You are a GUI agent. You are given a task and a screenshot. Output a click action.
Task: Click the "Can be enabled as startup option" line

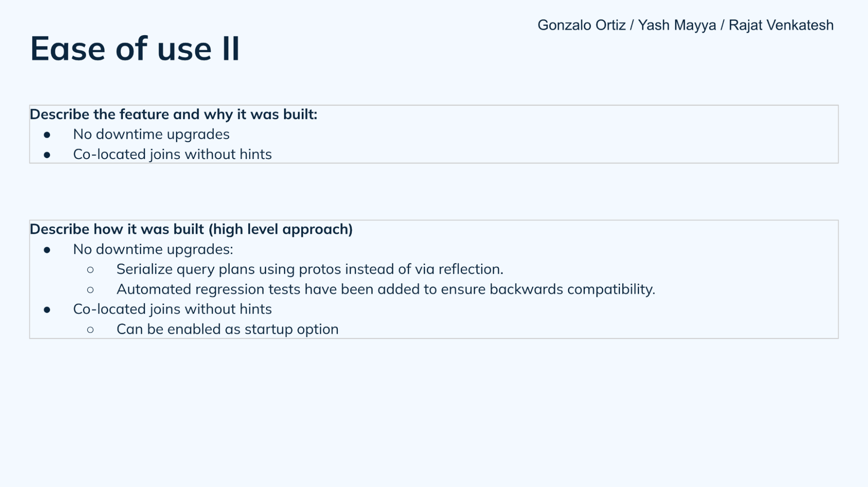point(227,329)
